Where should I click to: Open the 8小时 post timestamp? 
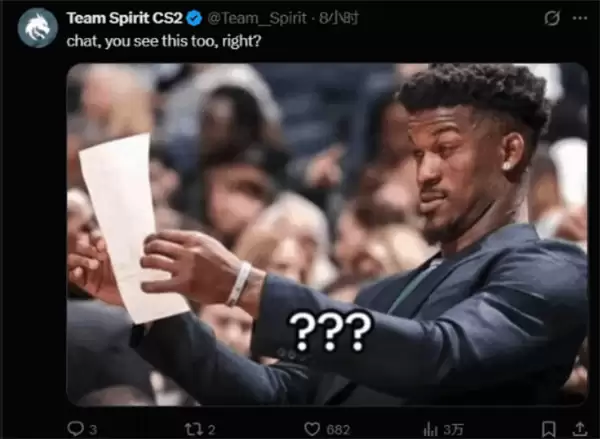pyautogui.click(x=338, y=18)
